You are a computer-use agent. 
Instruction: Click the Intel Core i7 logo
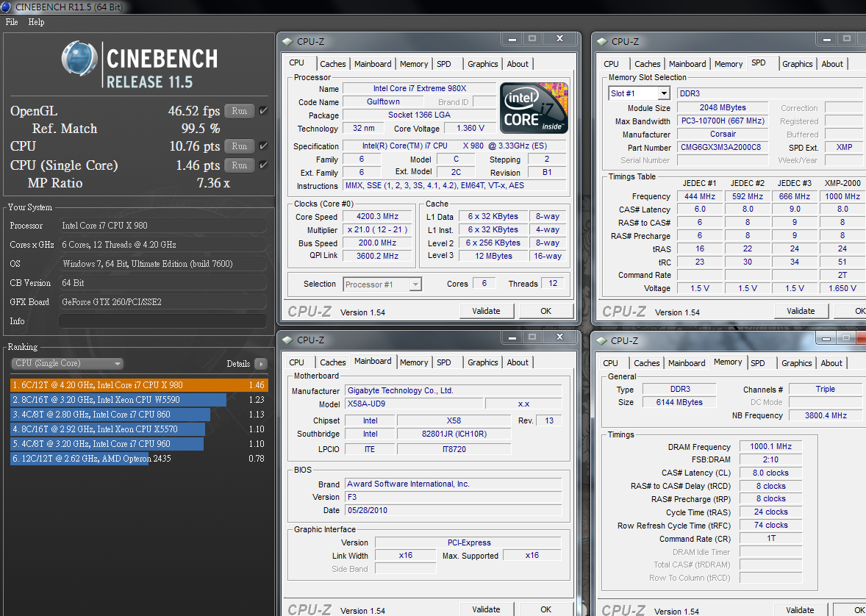533,108
